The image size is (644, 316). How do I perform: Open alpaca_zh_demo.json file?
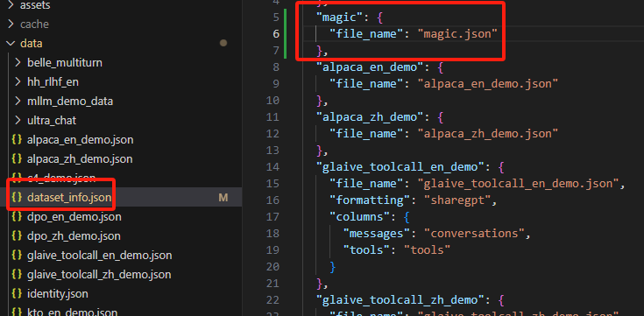pos(80,159)
